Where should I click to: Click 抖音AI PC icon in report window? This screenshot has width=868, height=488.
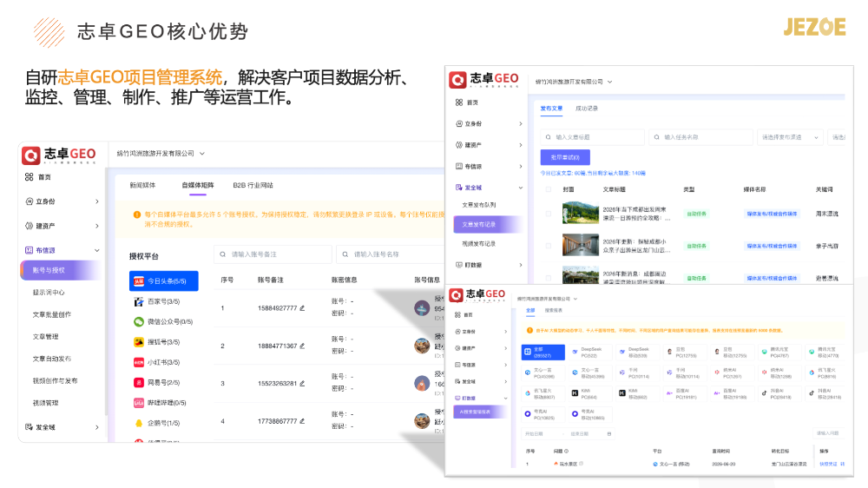click(x=765, y=393)
